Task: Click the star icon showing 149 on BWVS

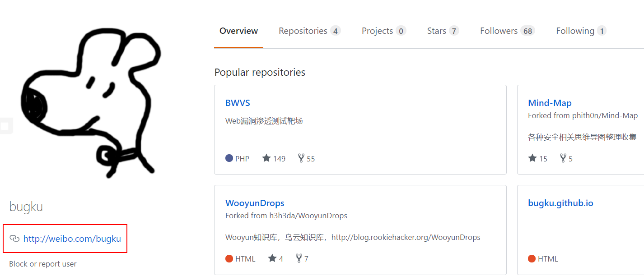Action: (266, 158)
